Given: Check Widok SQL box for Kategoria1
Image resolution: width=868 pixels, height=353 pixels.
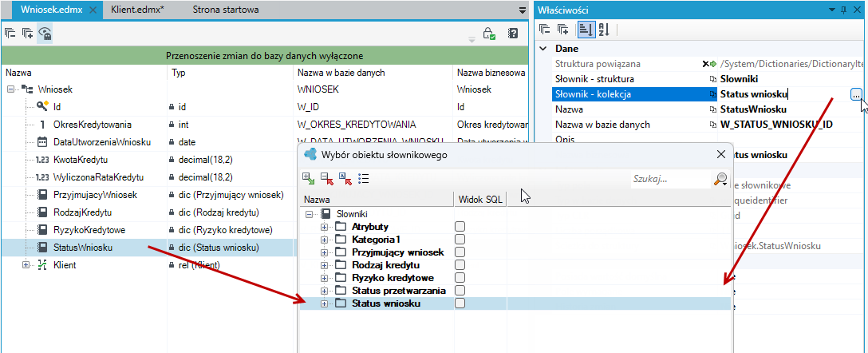Looking at the screenshot, I should pyautogui.click(x=460, y=240).
